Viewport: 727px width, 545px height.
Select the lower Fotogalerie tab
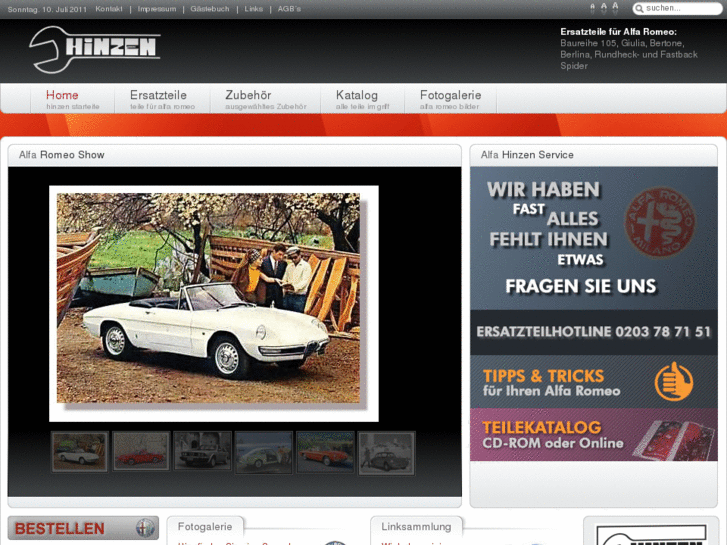pyautogui.click(x=205, y=527)
